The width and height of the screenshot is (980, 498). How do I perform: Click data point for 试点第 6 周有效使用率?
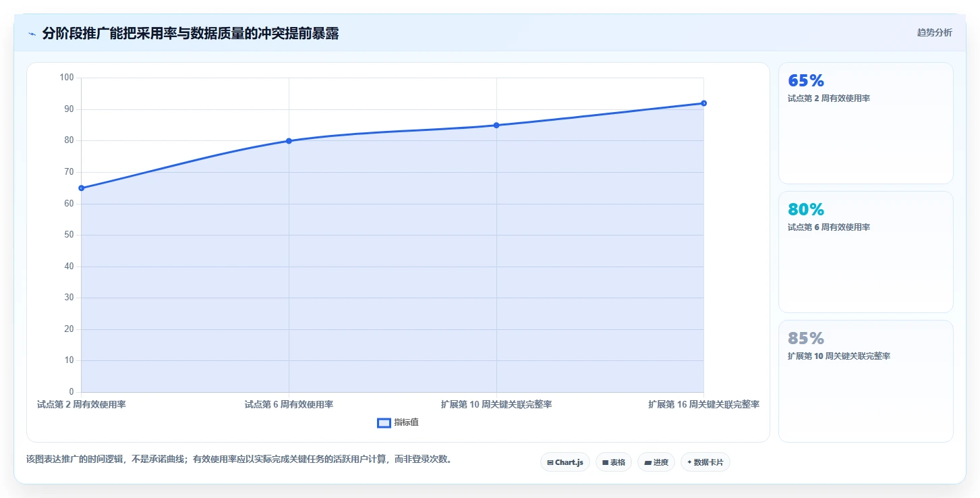point(289,141)
